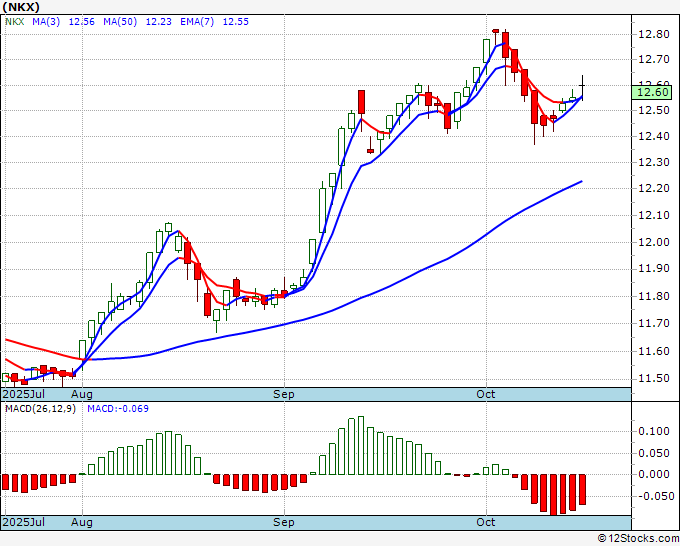Screen dimensions: 680x546
Task: Select the NKX legend label
Action: [x=14, y=22]
